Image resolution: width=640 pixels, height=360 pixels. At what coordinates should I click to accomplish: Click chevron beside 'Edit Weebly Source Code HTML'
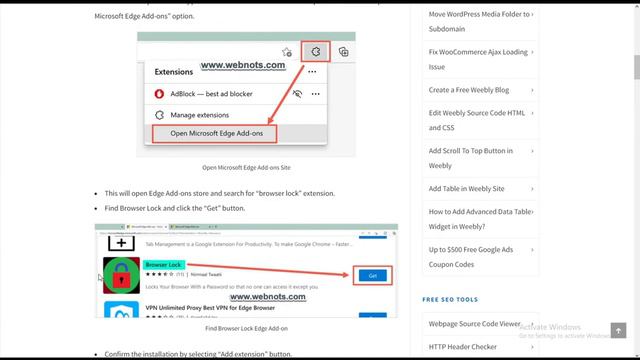[x=532, y=113]
